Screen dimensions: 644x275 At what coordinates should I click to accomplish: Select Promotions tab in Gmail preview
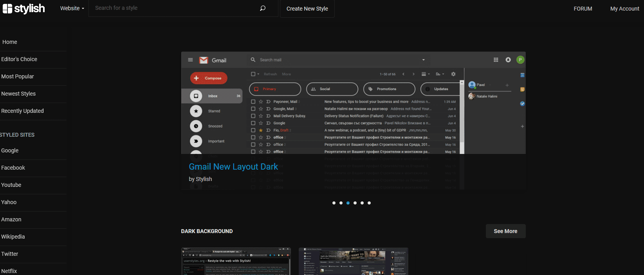point(389,89)
